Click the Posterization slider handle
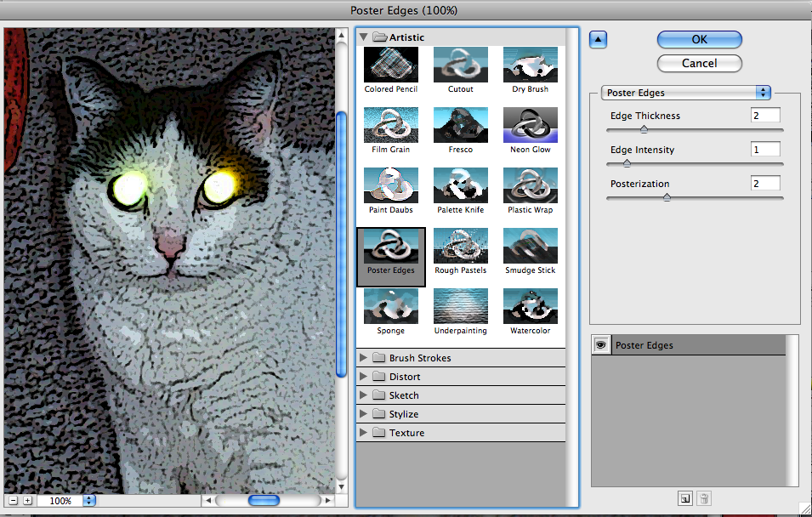The height and width of the screenshot is (517, 812). coord(667,197)
